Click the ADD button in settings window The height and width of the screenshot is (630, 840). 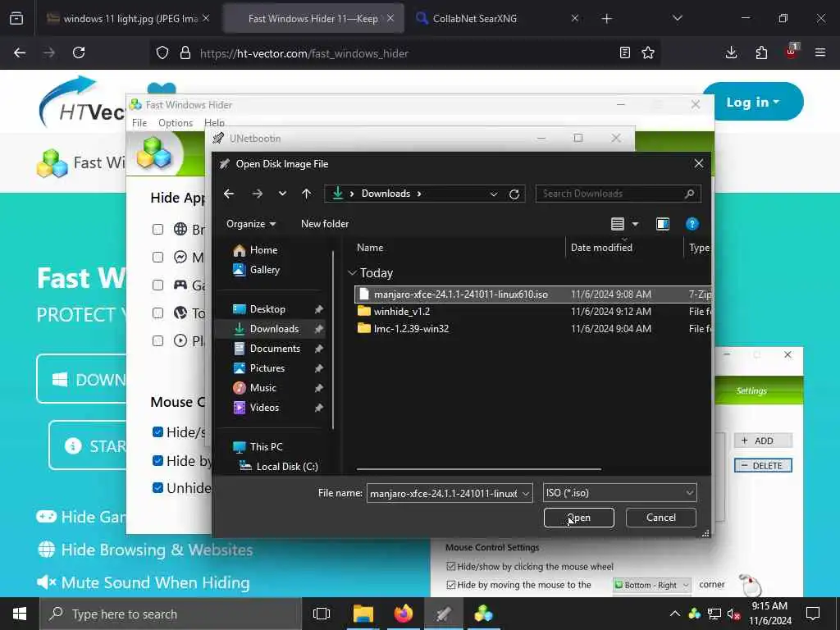click(x=762, y=441)
